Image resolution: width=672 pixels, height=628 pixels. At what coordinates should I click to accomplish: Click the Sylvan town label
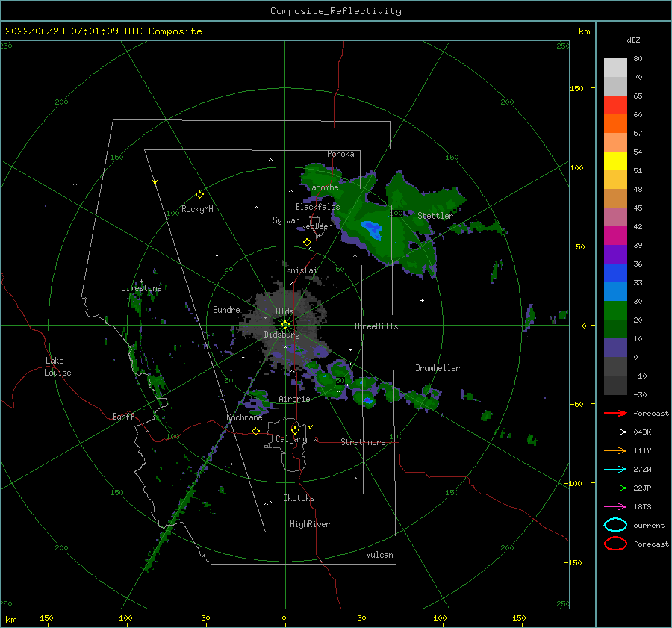coord(286,220)
